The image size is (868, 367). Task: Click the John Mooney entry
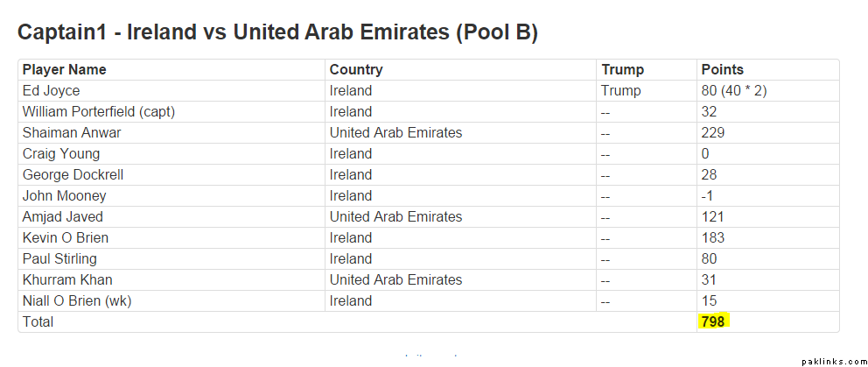click(64, 196)
